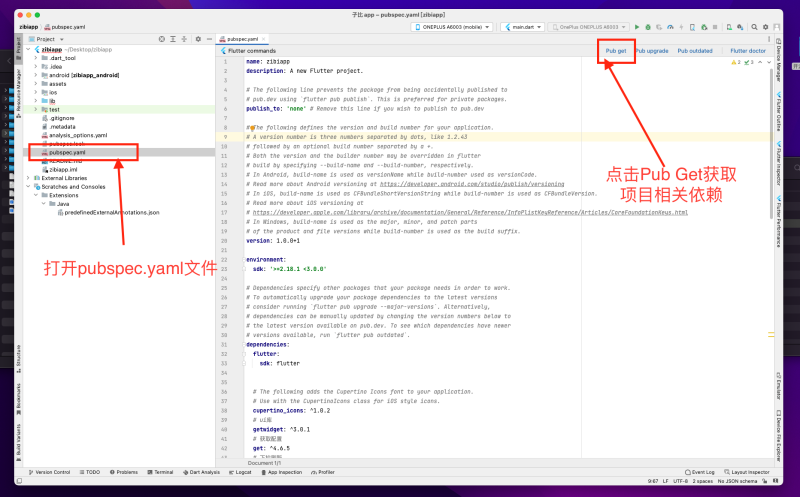
Task: Collapse Scratches and Consoles node
Action: (x=29, y=187)
